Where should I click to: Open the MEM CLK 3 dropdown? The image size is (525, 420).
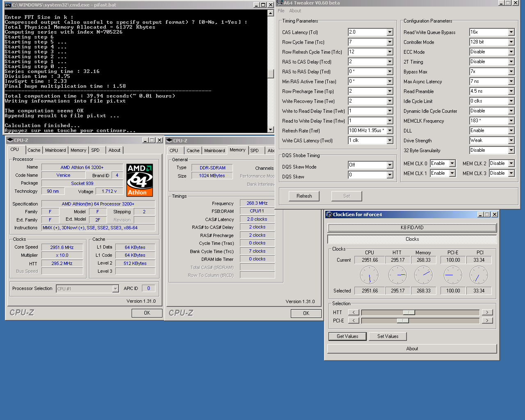[x=511, y=173]
